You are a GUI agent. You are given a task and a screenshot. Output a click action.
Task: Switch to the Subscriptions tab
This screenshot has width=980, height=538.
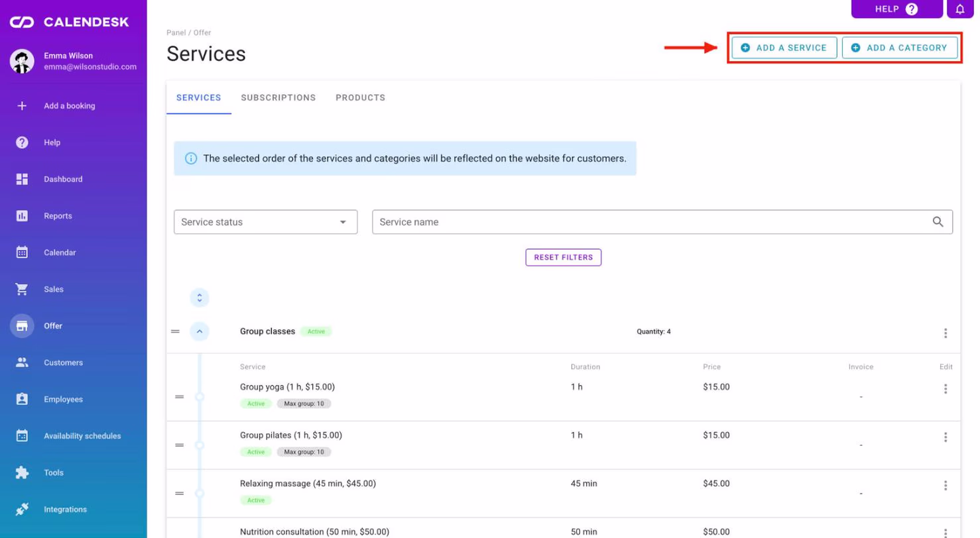pyautogui.click(x=278, y=97)
